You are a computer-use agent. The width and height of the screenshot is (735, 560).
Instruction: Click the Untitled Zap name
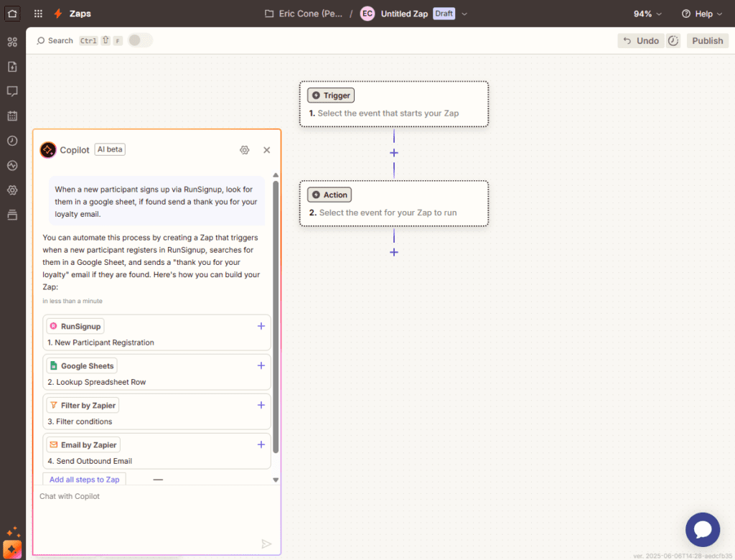click(x=404, y=14)
